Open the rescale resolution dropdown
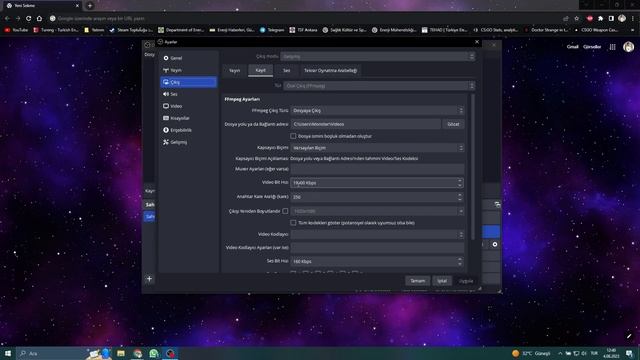 (x=378, y=211)
